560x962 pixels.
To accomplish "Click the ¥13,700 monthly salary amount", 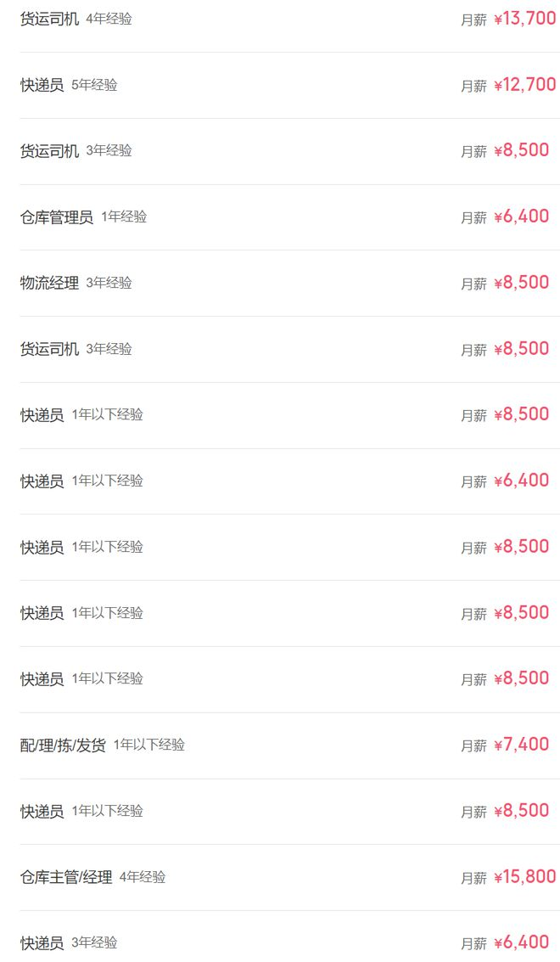I will pyautogui.click(x=524, y=19).
